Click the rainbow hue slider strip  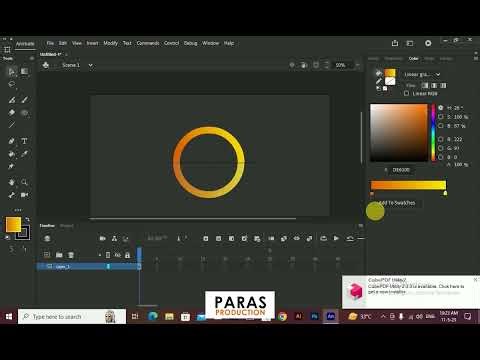[433, 133]
